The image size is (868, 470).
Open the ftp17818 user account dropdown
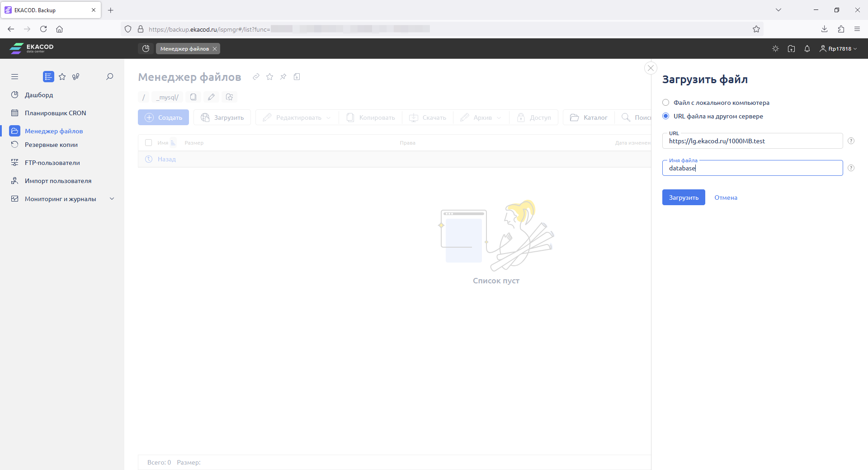[x=838, y=49]
